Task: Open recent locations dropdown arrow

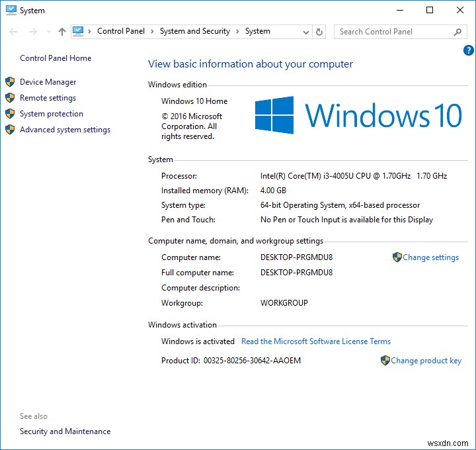Action: point(48,32)
